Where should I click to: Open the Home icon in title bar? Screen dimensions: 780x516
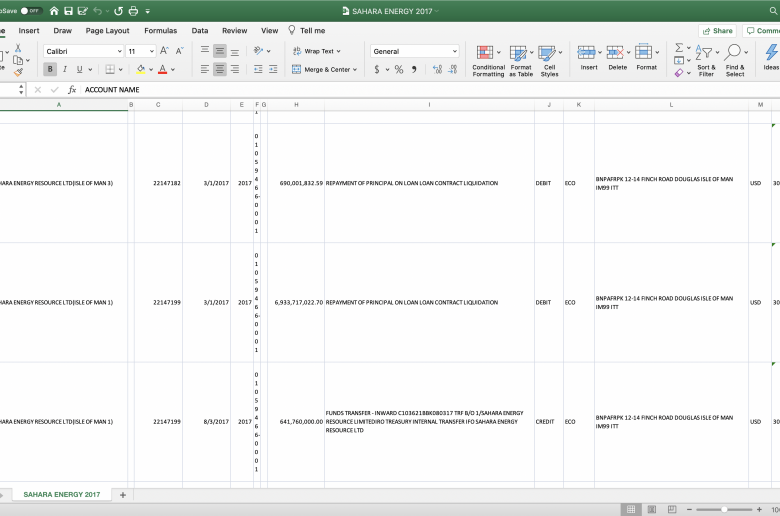click(54, 11)
